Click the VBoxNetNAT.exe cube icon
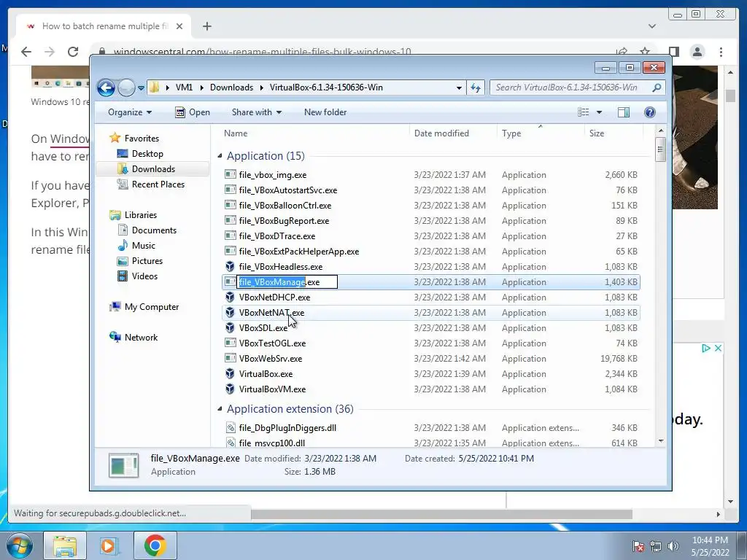The image size is (747, 560). (x=230, y=312)
